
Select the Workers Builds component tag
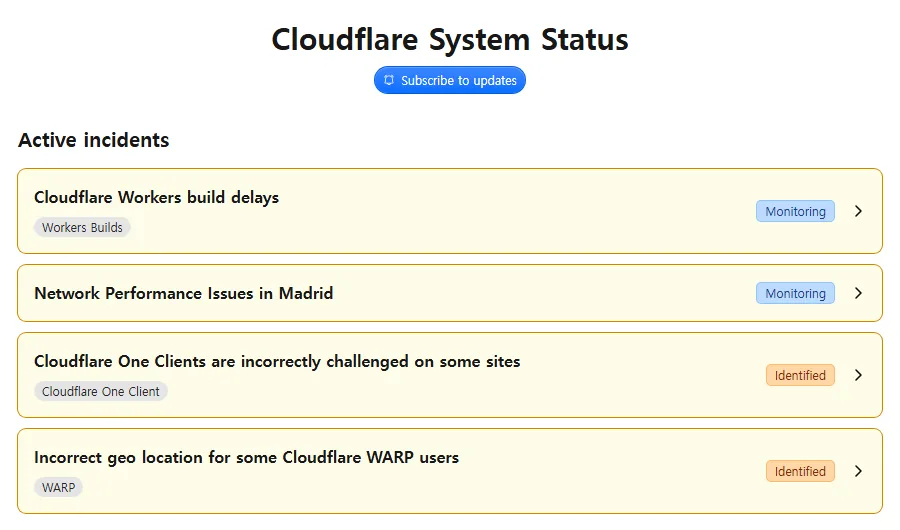82,227
